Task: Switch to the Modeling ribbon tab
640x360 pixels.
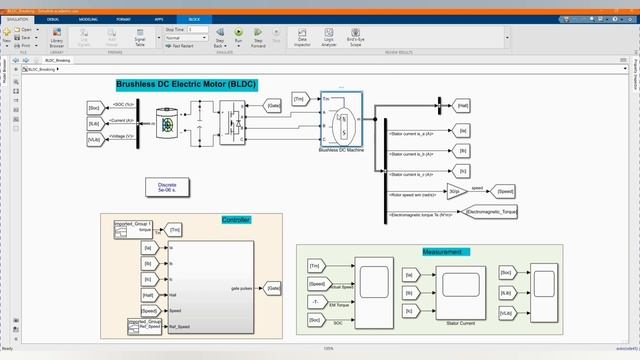Action: (88, 19)
